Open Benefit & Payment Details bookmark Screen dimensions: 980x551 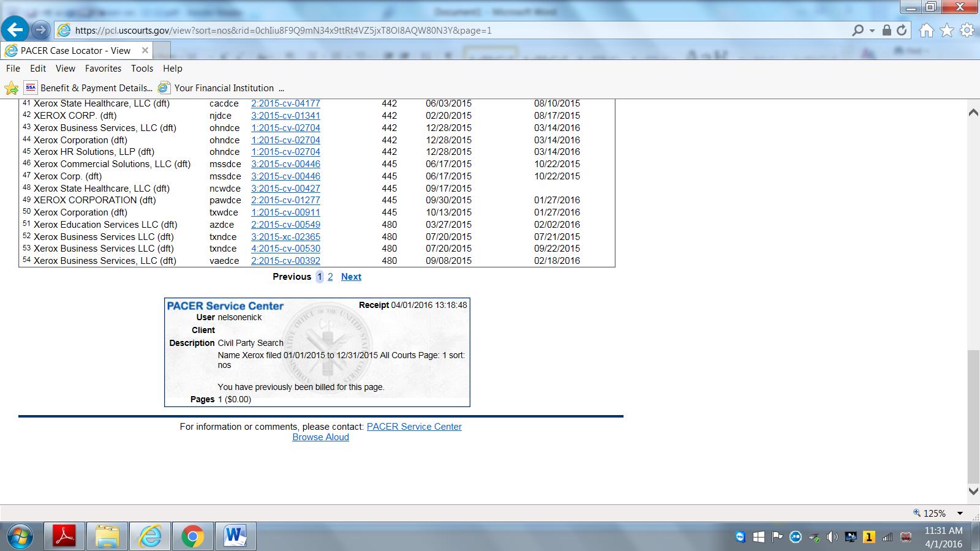coord(88,88)
